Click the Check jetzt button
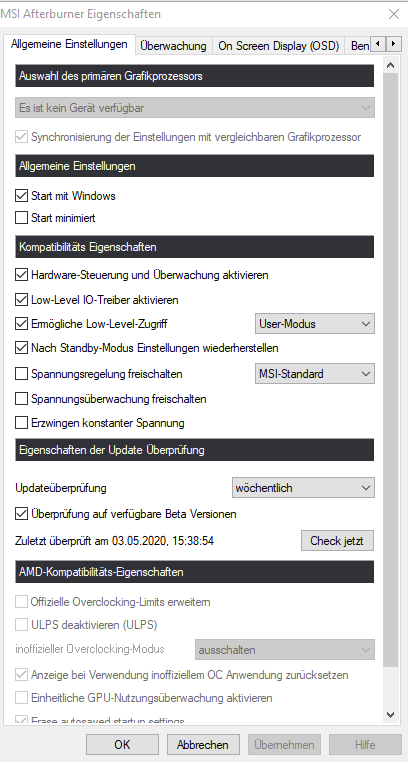This screenshot has width=408, height=762. point(338,541)
